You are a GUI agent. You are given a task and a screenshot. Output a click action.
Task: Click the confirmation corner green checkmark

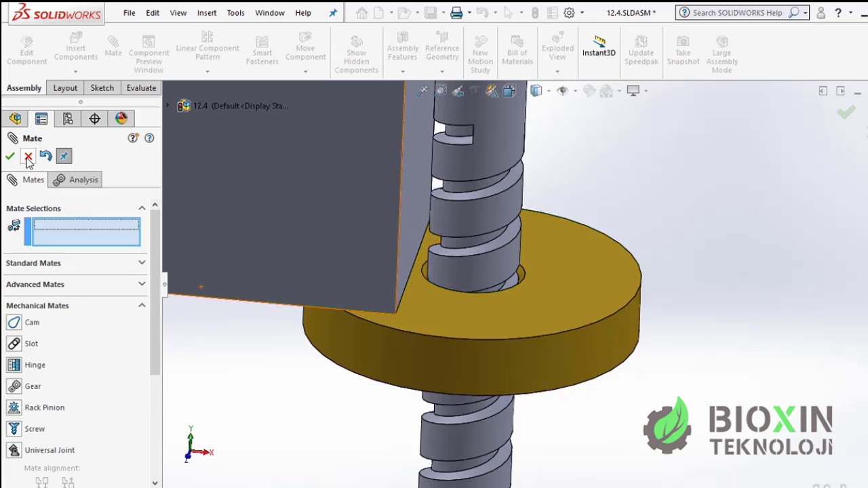(x=846, y=112)
